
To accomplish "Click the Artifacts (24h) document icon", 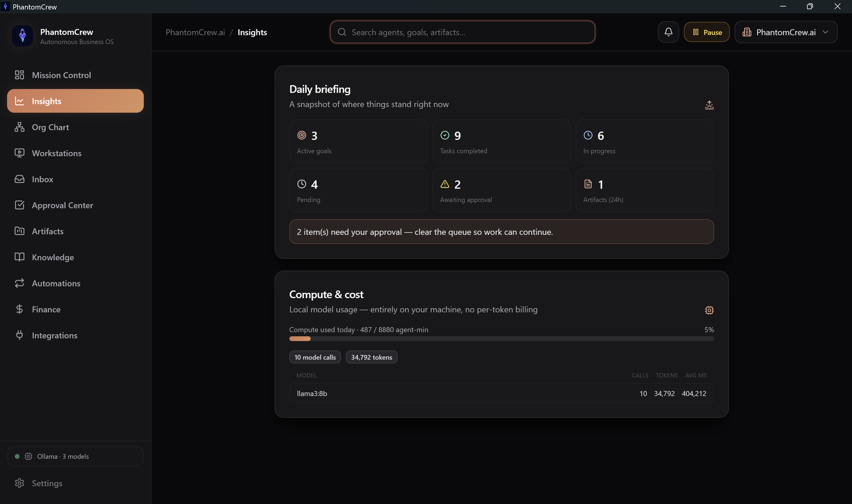I will point(588,184).
